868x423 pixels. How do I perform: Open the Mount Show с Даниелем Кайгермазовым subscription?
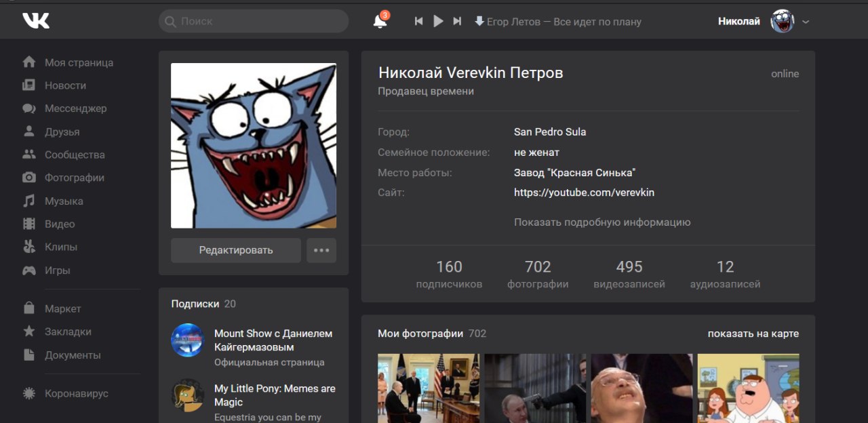pos(273,340)
